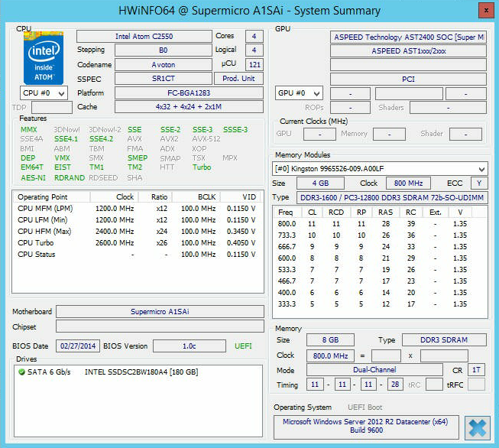Click the total memory size 8 GB field
The height and width of the screenshot is (448, 499).
[330, 339]
